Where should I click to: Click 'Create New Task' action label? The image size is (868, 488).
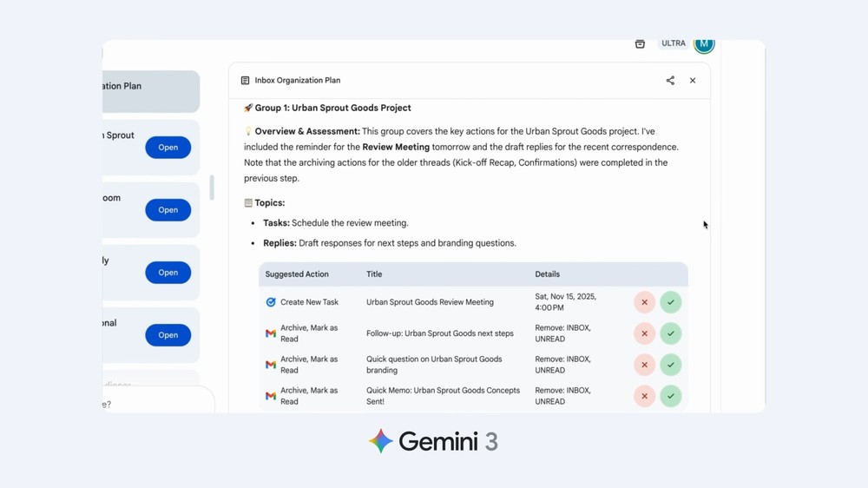pos(309,302)
